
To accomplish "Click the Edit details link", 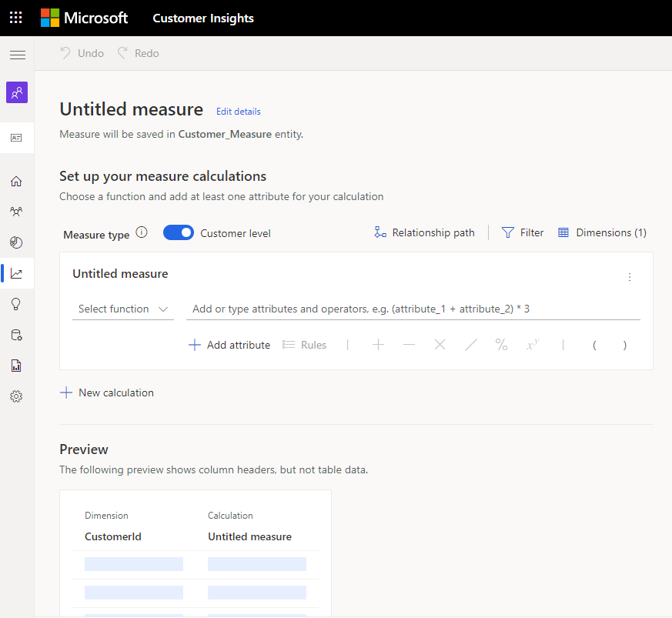I will pyautogui.click(x=239, y=112).
